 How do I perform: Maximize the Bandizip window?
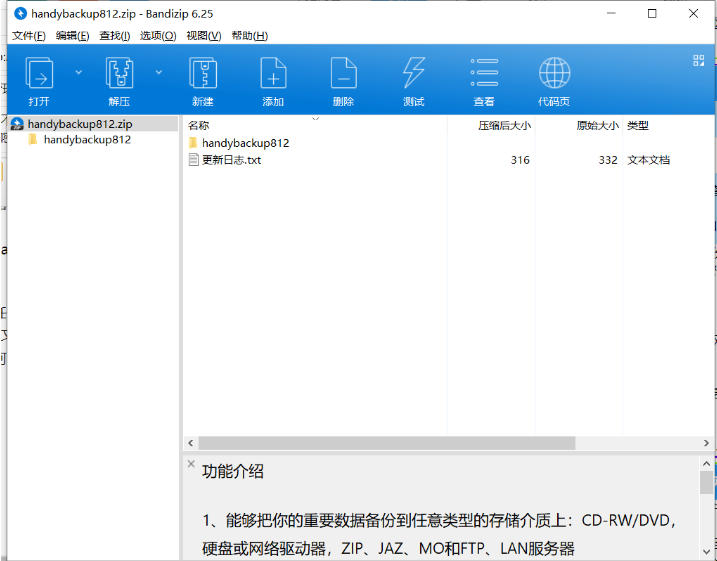(x=652, y=14)
